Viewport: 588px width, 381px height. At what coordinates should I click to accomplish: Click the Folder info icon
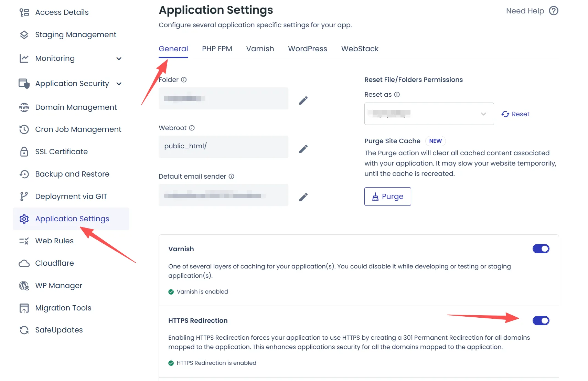[184, 80]
